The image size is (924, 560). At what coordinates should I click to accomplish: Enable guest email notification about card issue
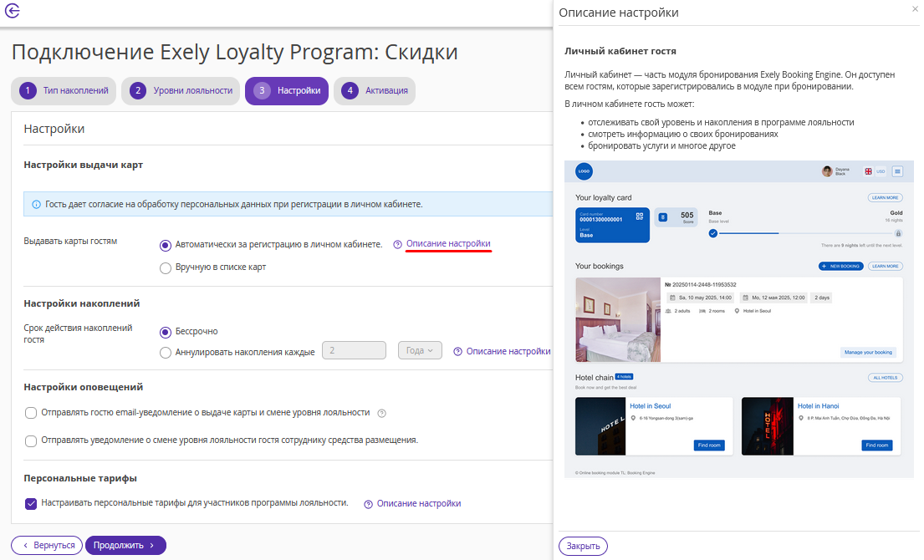tap(31, 414)
